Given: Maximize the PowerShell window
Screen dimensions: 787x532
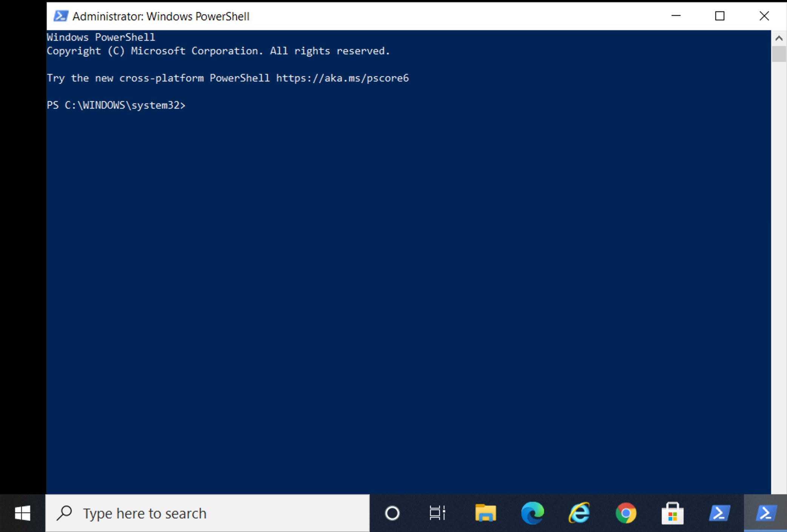Looking at the screenshot, I should coord(720,16).
